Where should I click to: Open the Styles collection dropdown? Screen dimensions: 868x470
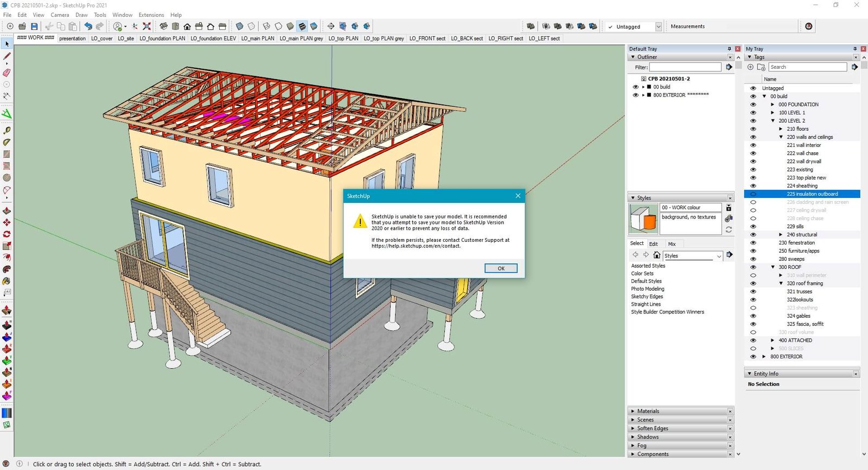click(x=719, y=256)
